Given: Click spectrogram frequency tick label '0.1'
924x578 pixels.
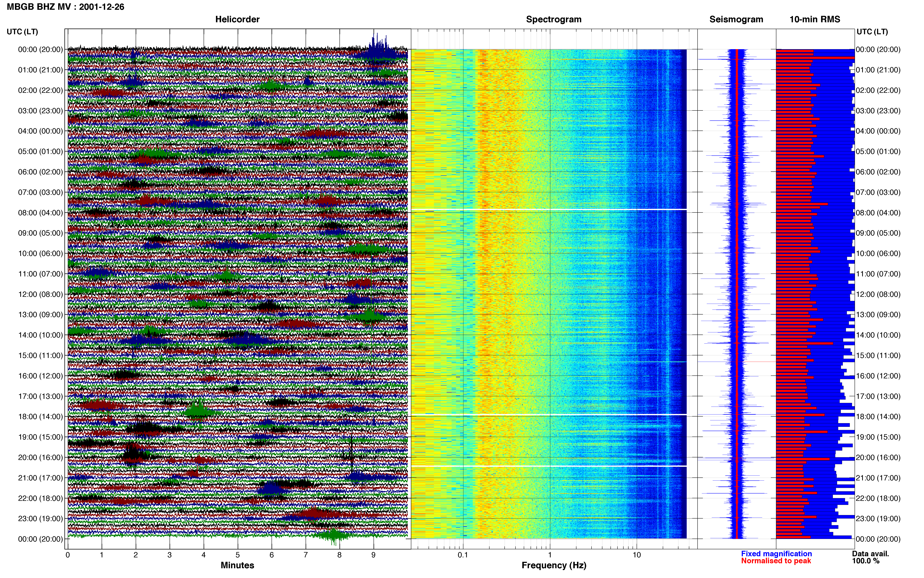Looking at the screenshot, I should [x=463, y=555].
